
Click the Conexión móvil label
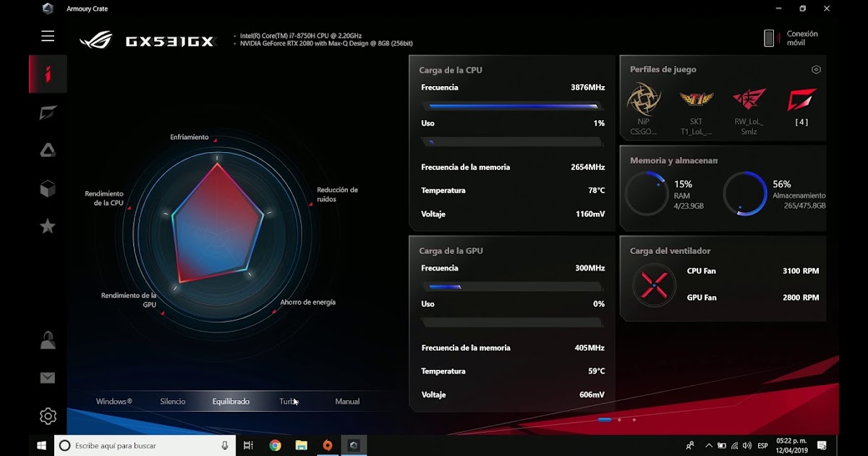click(x=802, y=38)
